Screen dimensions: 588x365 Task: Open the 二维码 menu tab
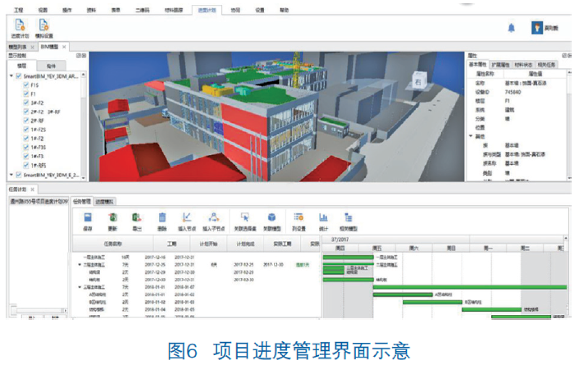tap(142, 10)
